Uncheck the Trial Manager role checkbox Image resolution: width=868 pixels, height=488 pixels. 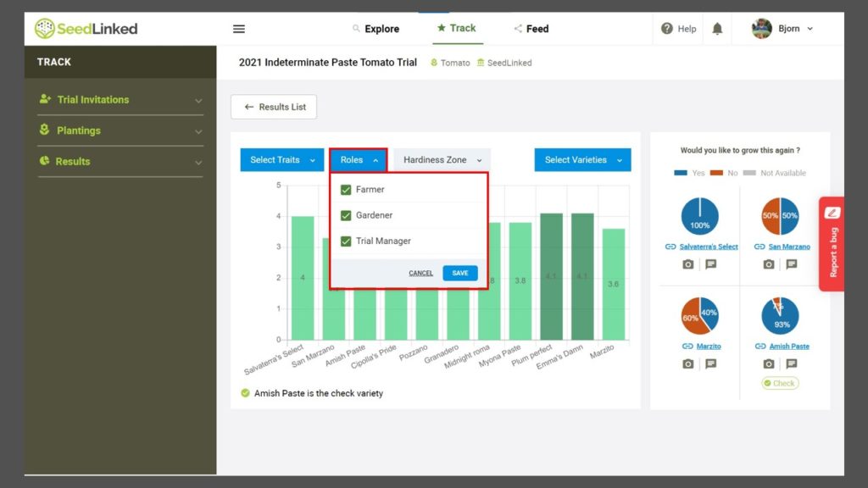346,241
